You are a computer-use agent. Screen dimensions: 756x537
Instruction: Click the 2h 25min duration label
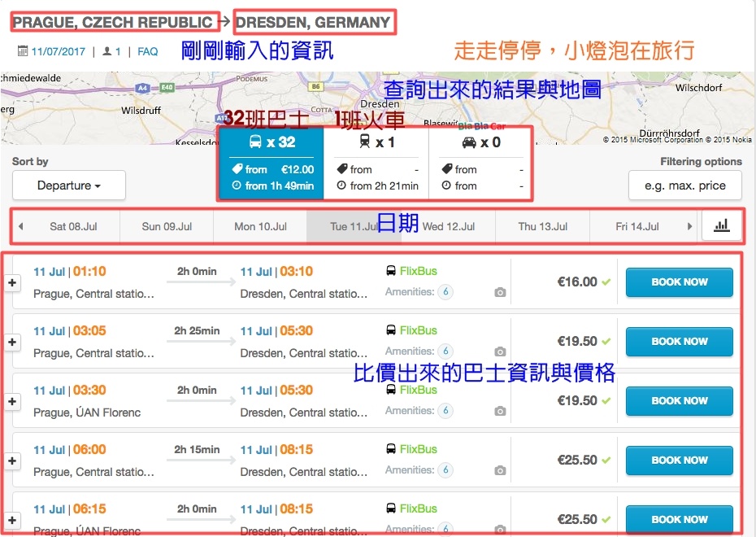coord(197,331)
